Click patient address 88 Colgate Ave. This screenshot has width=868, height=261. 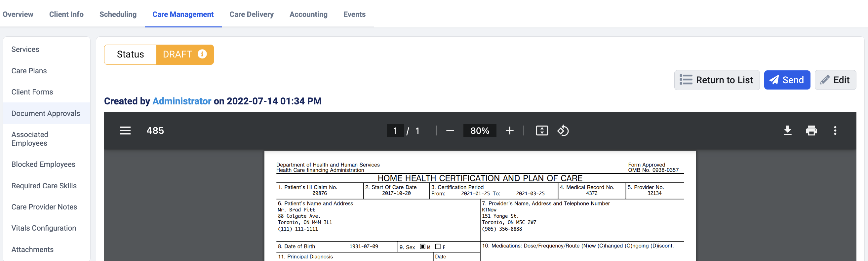point(299,216)
